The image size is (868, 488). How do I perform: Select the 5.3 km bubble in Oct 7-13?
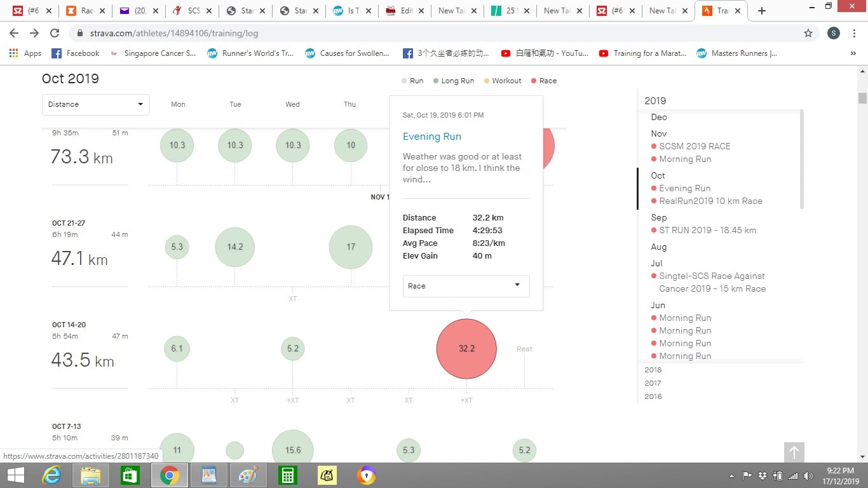point(409,450)
